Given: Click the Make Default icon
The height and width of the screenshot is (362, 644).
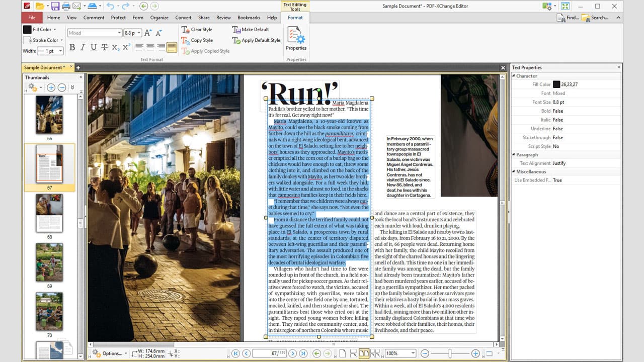Looking at the screenshot, I should 236,29.
